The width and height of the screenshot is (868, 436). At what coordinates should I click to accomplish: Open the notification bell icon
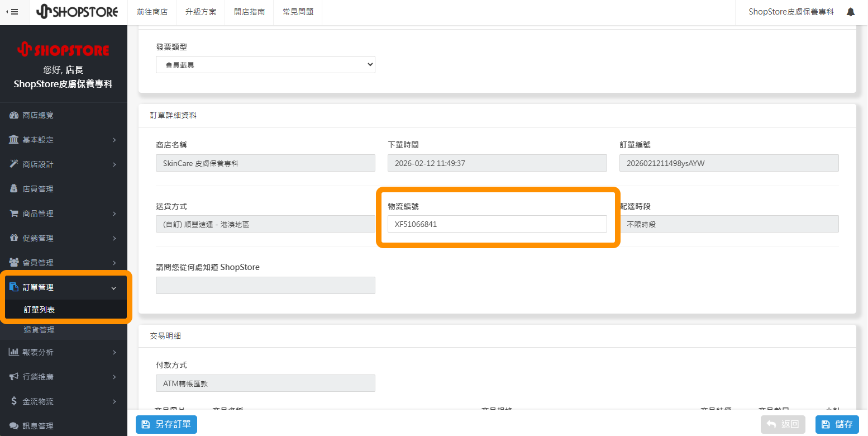tap(850, 11)
